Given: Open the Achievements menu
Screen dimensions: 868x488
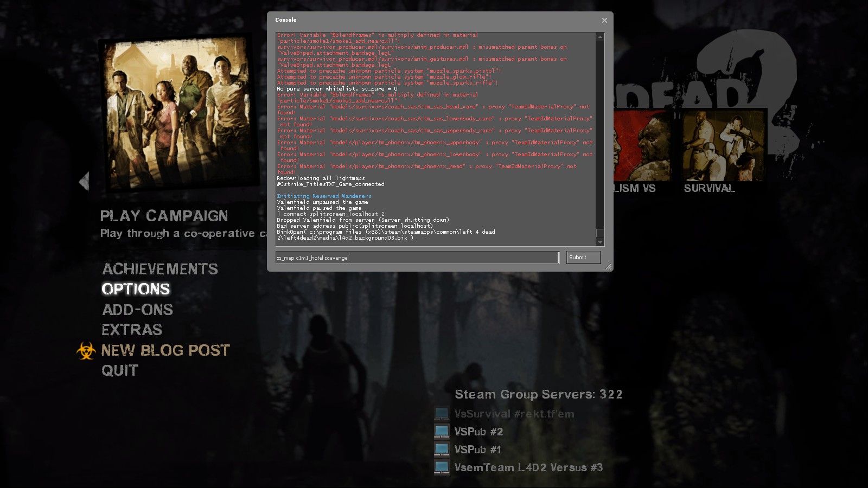Looking at the screenshot, I should (160, 269).
